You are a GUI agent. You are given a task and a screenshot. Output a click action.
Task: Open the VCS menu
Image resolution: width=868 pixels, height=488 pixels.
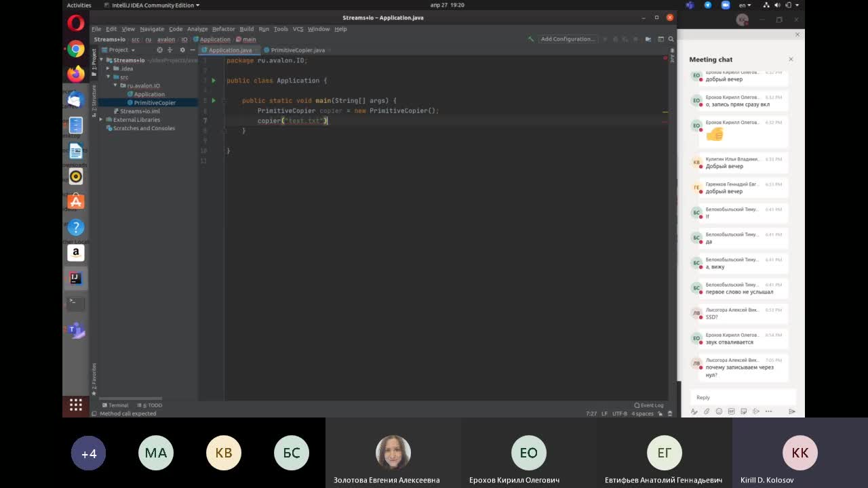pos(298,29)
